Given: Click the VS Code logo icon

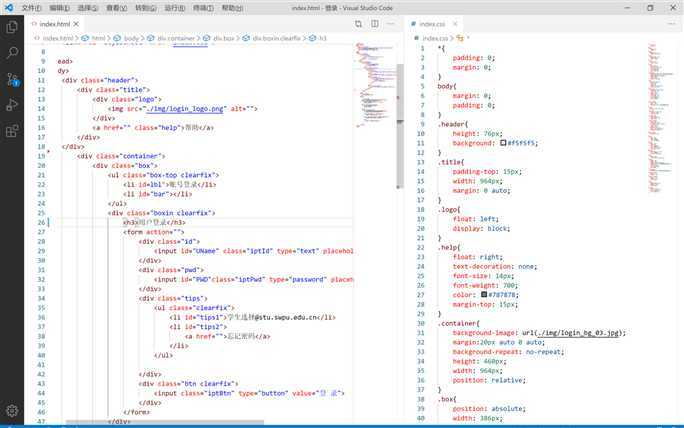Looking at the screenshot, I should tap(9, 7).
